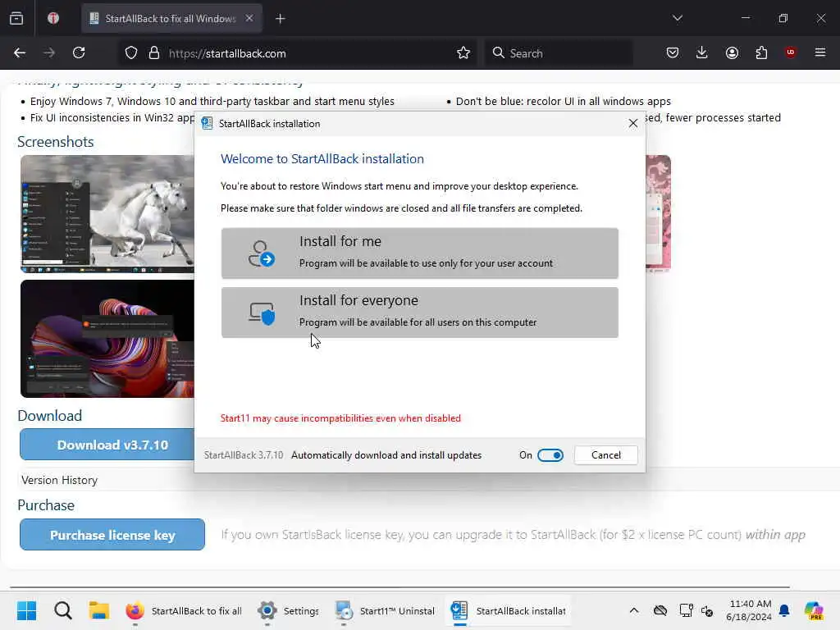Viewport: 840px width, 630px height.
Task: Toggle automatic updates switch off
Action: click(550, 454)
